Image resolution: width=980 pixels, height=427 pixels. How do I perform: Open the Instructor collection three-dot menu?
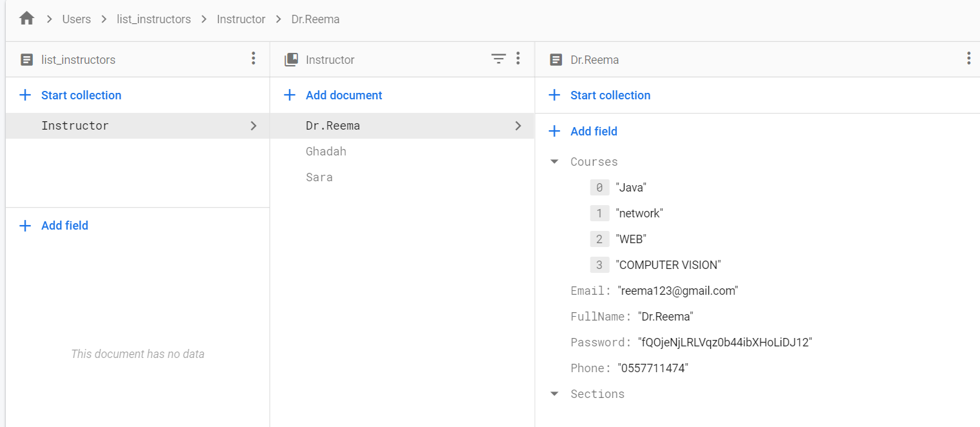pyautogui.click(x=518, y=59)
